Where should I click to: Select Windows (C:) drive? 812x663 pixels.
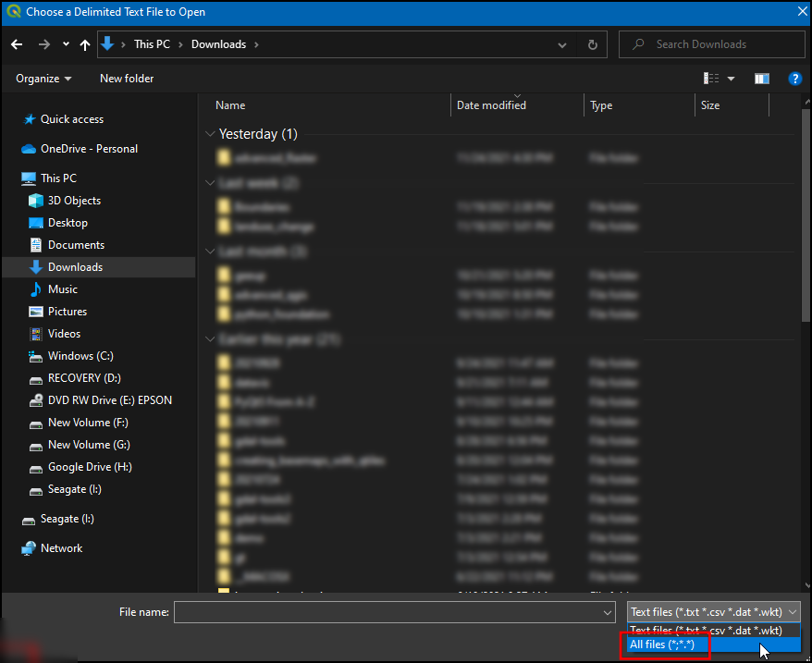click(x=80, y=356)
